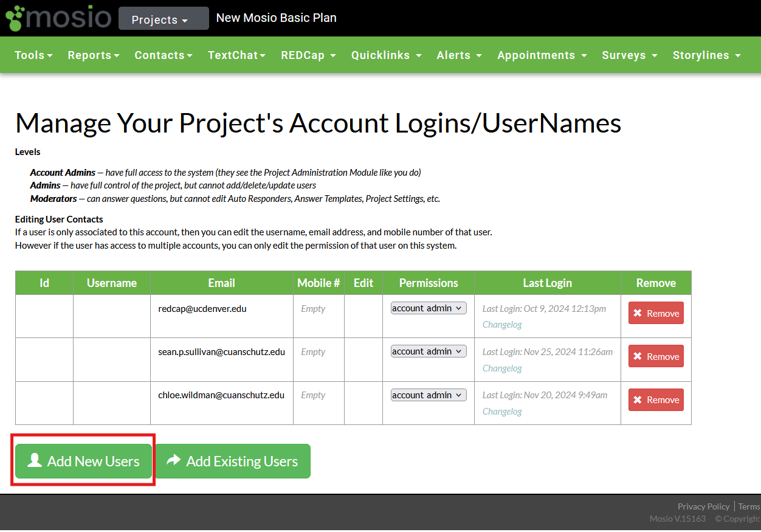The width and height of the screenshot is (761, 532).
Task: Change permissions for chloe.wildman user
Action: tap(429, 395)
